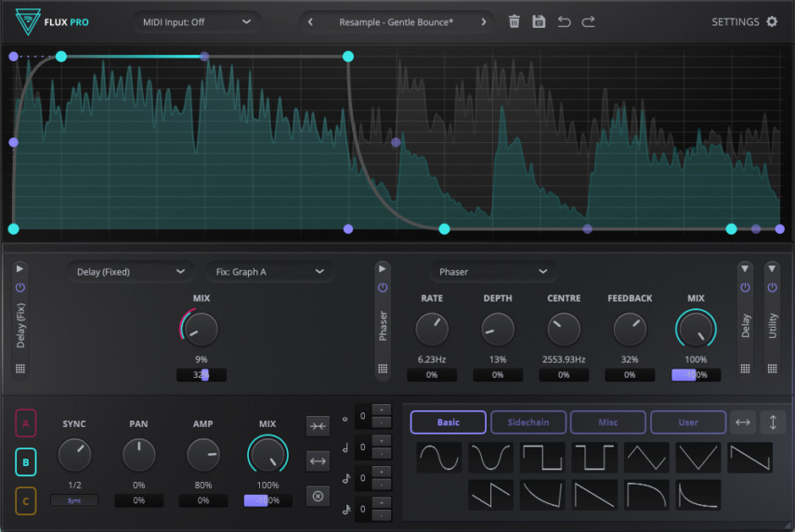This screenshot has height=532, width=795.
Task: Click the Phaser CENTRE knob
Action: click(x=564, y=329)
